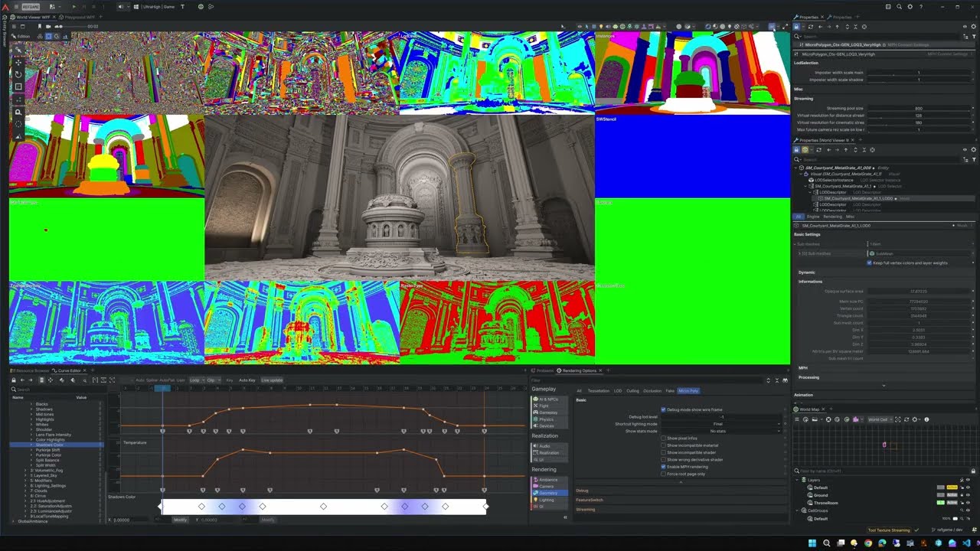Open the Curve Editor tab
This screenshot has width=980, height=551.
point(70,370)
